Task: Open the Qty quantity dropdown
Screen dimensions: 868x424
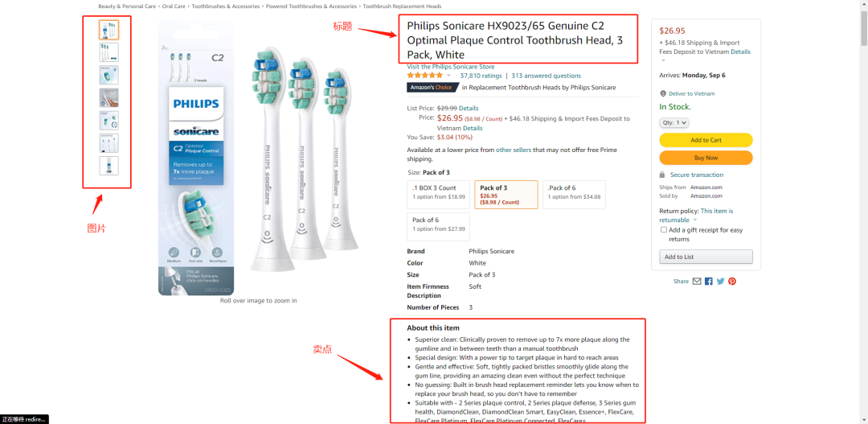Action: 674,122
